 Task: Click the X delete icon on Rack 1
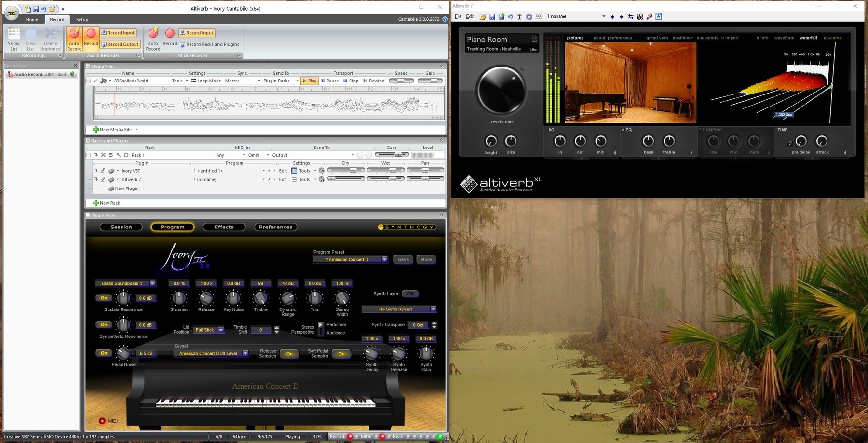tap(103, 155)
